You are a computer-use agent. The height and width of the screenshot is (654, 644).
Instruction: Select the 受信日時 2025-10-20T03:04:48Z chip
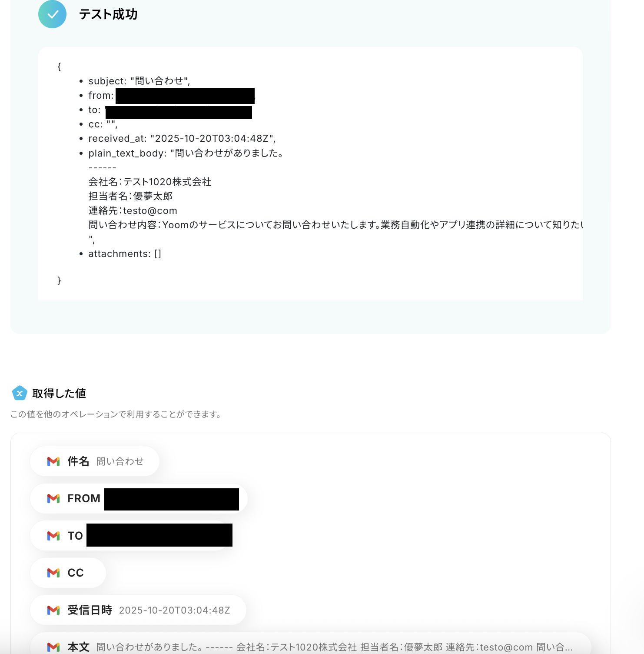[x=138, y=610]
